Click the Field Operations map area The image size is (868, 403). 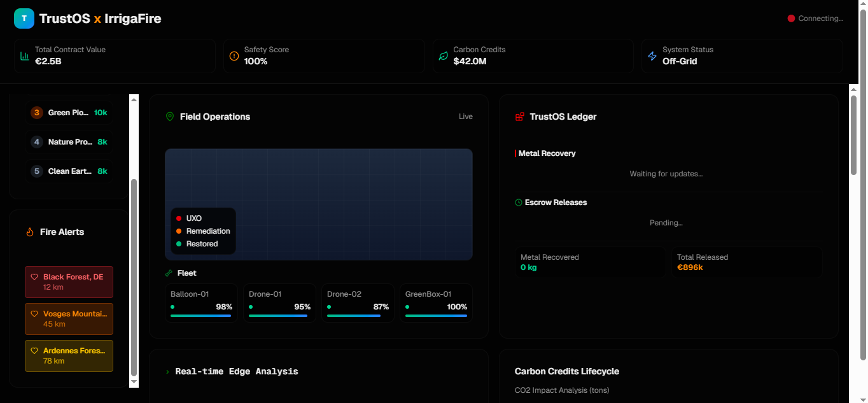(318, 204)
